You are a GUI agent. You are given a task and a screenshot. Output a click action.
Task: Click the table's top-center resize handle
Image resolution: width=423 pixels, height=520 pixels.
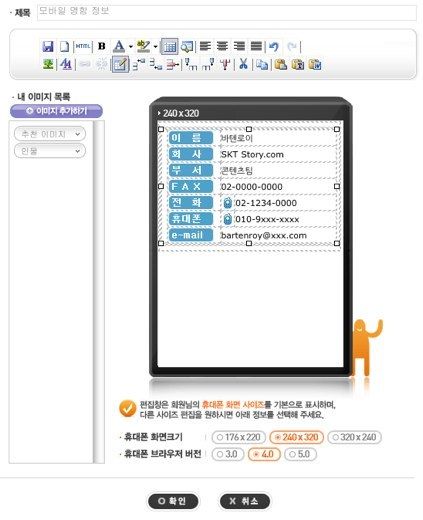click(249, 129)
